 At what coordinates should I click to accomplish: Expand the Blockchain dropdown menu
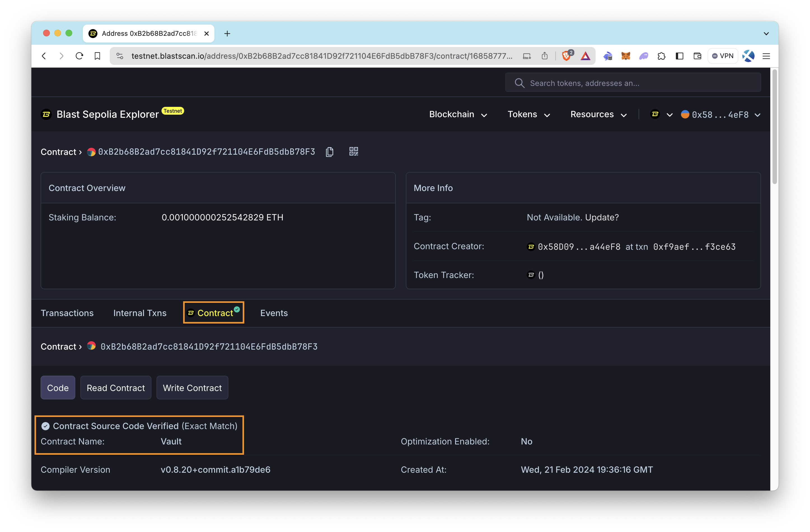coord(458,115)
